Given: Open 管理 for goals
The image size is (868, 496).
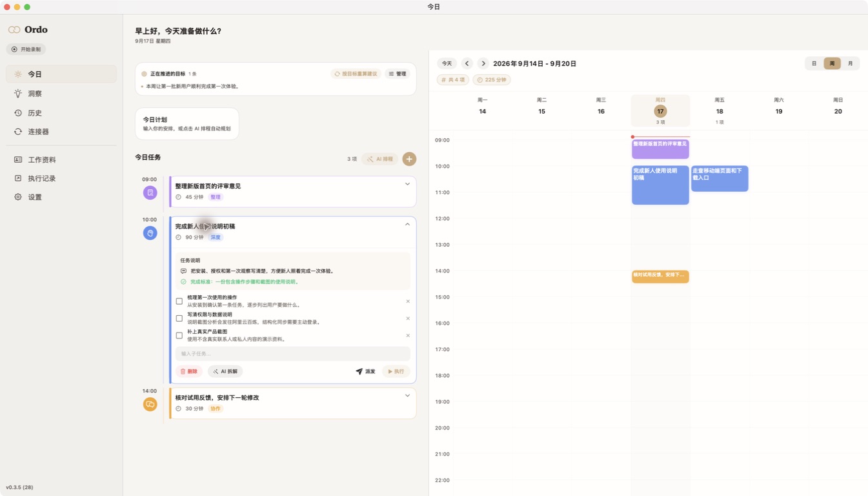Looking at the screenshot, I should pyautogui.click(x=398, y=74).
